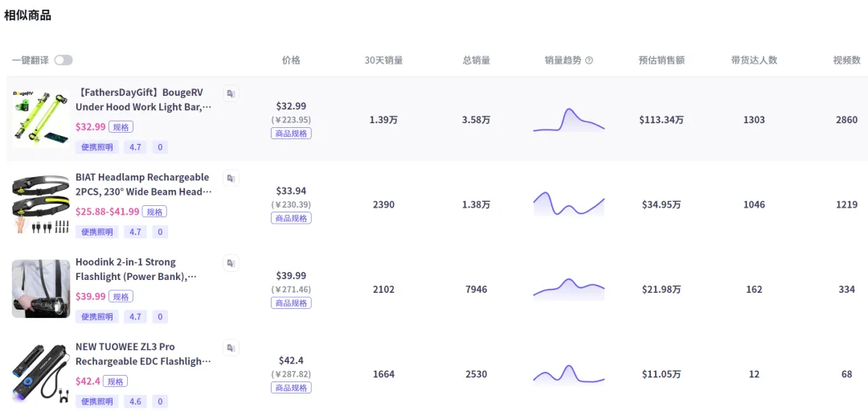Click 4.7 rating tag in BougeRV row
Screen dimensions: 868x416
click(135, 147)
